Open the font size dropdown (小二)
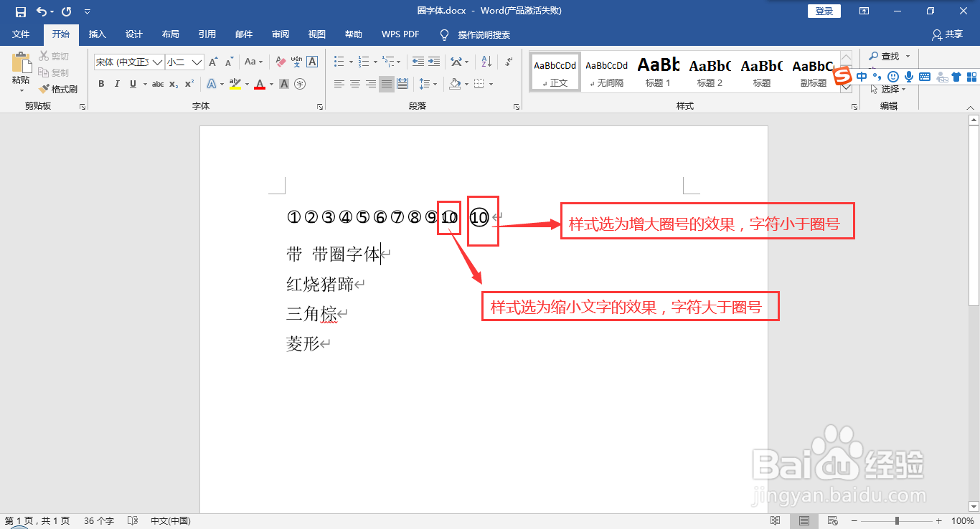 [197, 62]
